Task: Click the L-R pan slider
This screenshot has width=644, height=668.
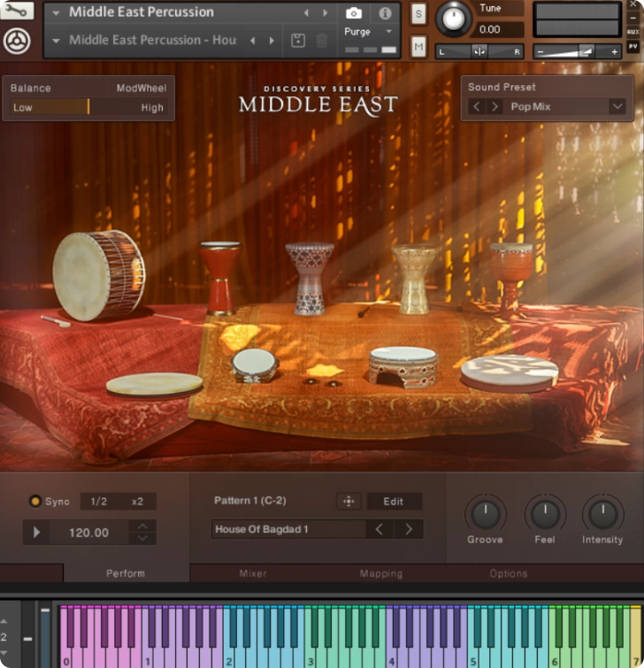Action: click(479, 52)
